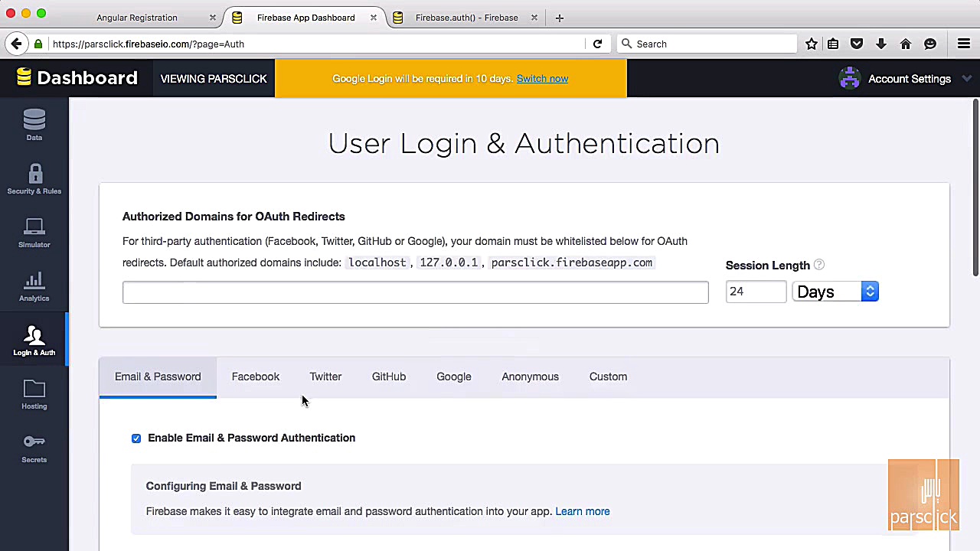The width and height of the screenshot is (980, 551).
Task: Open Analytics bar chart icon
Action: (34, 281)
